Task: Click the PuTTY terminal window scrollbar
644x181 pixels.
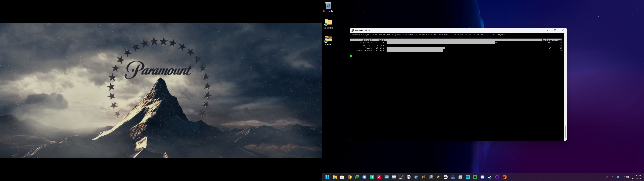Action: pyautogui.click(x=565, y=132)
